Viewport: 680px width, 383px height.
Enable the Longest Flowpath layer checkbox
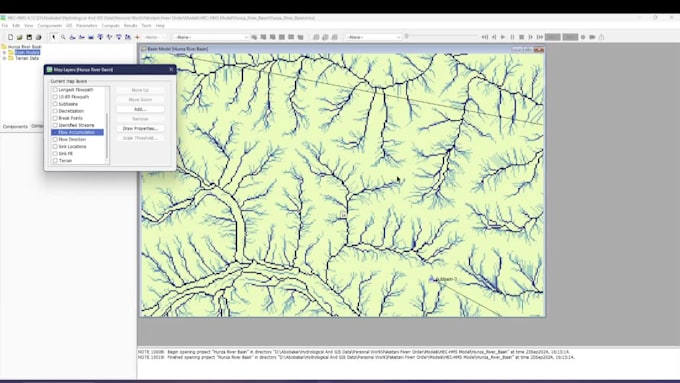click(55, 90)
